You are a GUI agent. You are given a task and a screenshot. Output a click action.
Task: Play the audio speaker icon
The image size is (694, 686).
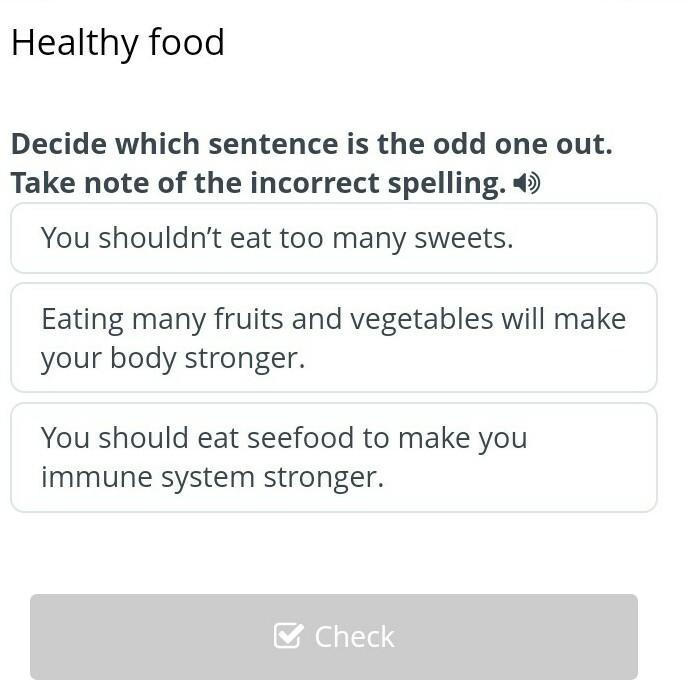[x=527, y=184]
